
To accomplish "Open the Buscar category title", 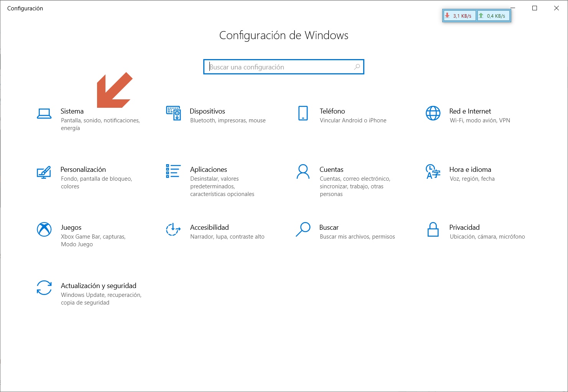I will [x=329, y=227].
